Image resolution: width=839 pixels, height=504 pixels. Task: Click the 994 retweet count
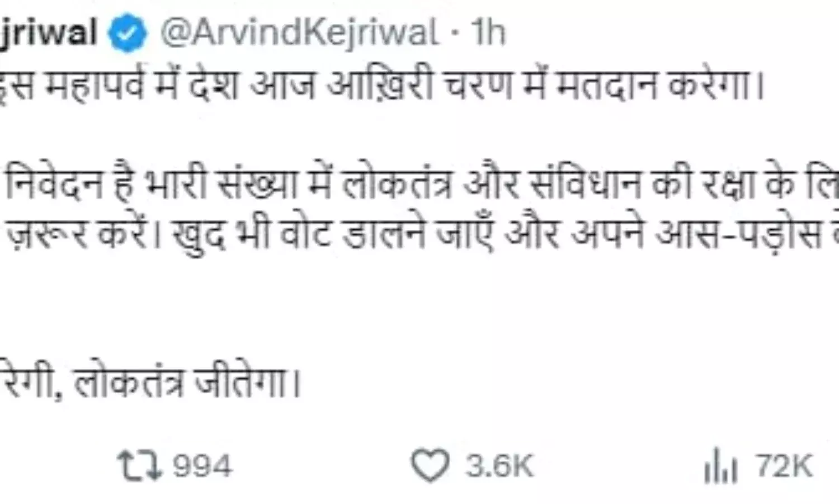(x=201, y=466)
